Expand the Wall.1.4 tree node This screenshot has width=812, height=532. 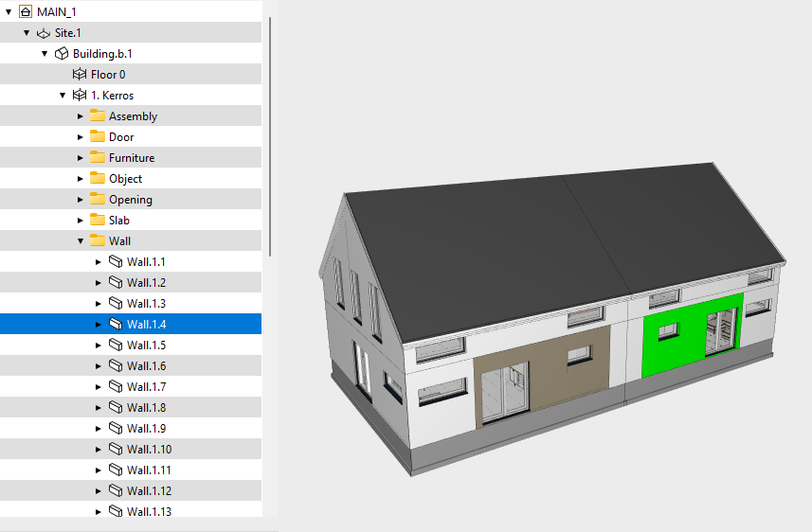99,324
